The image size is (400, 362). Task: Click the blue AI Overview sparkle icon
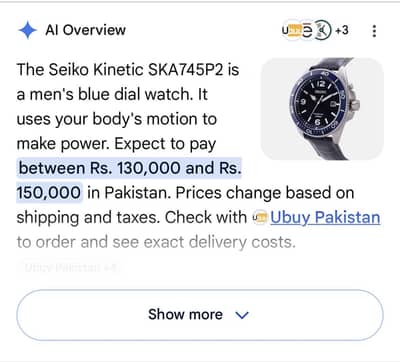pyautogui.click(x=28, y=30)
